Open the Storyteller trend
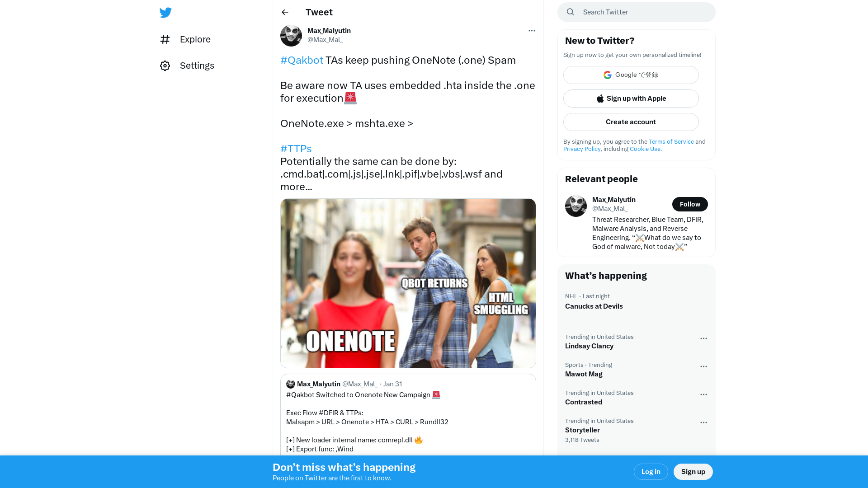This screenshot has width=868, height=488. coord(637,430)
